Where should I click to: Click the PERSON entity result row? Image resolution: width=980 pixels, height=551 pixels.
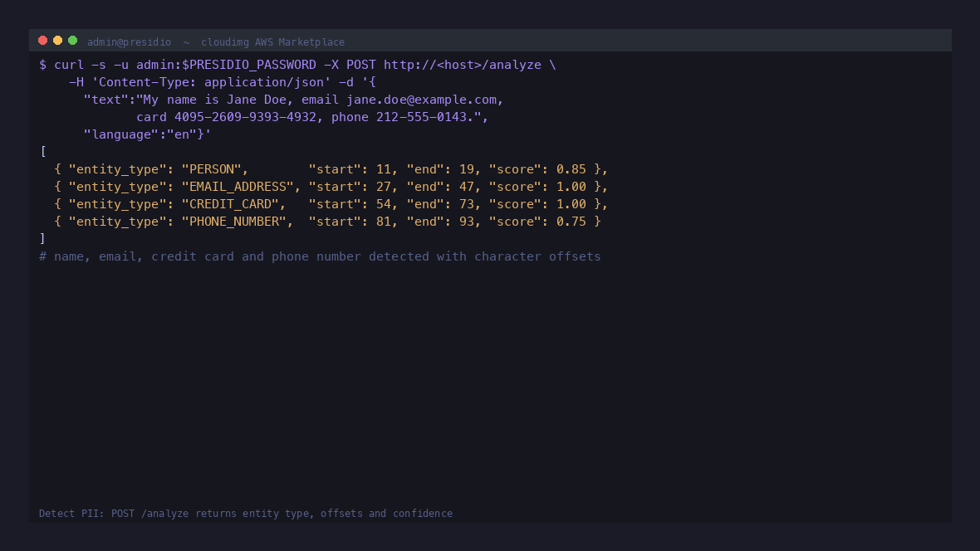click(x=331, y=169)
